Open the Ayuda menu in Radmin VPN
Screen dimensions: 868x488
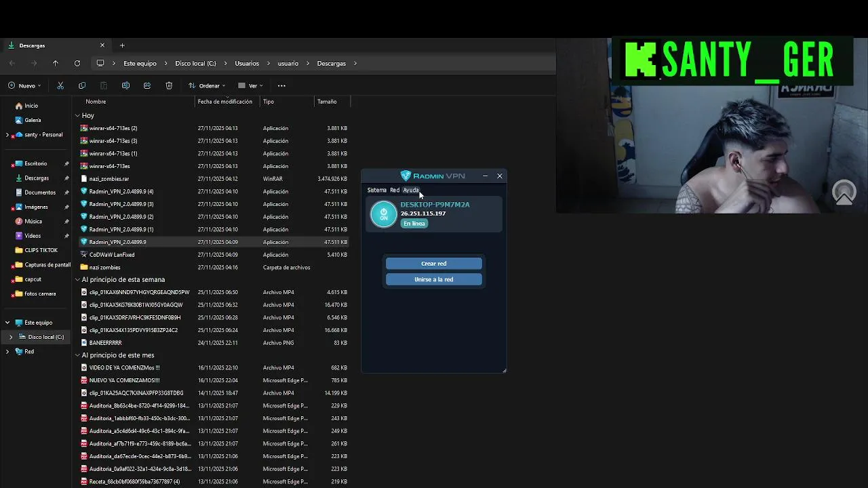click(x=411, y=190)
